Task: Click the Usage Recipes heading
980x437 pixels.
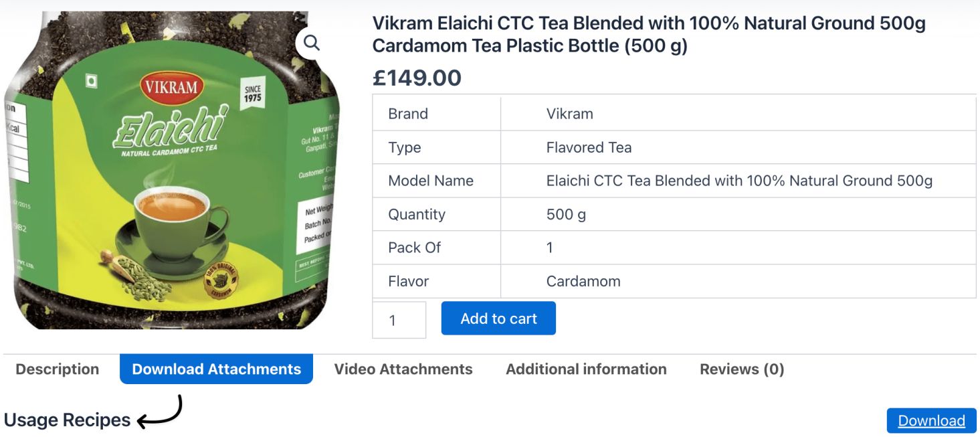Action: point(67,420)
